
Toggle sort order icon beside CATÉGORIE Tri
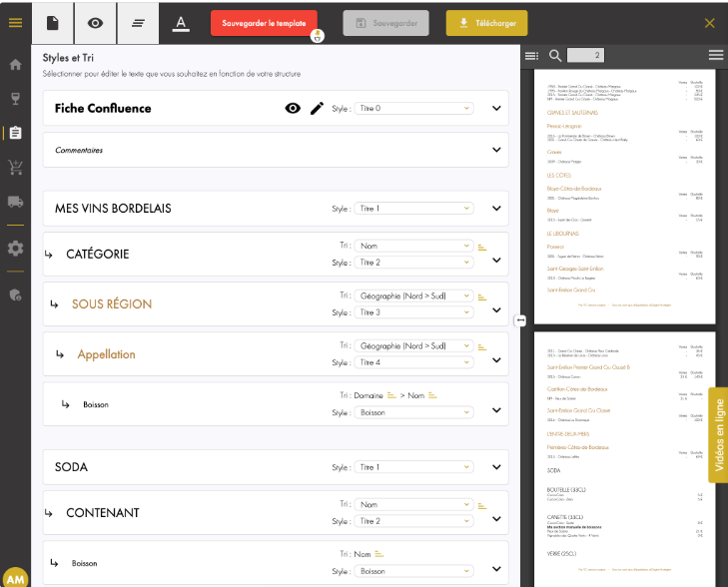[481, 246]
